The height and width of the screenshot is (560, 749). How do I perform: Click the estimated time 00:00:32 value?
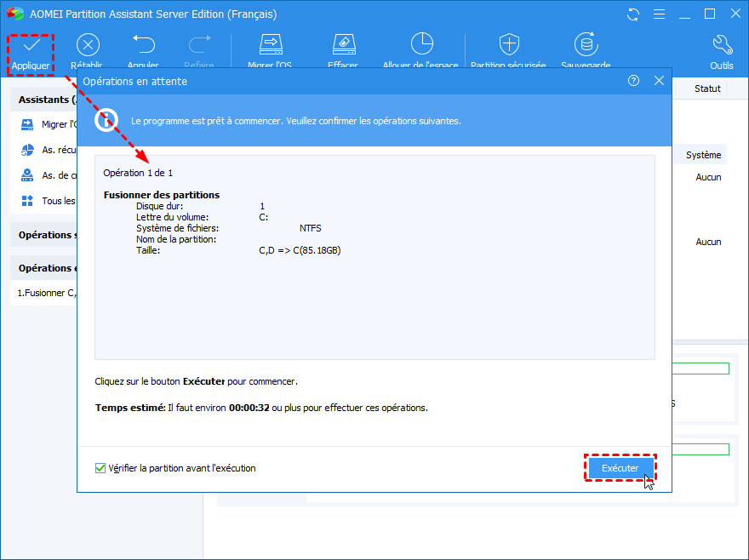click(x=249, y=408)
